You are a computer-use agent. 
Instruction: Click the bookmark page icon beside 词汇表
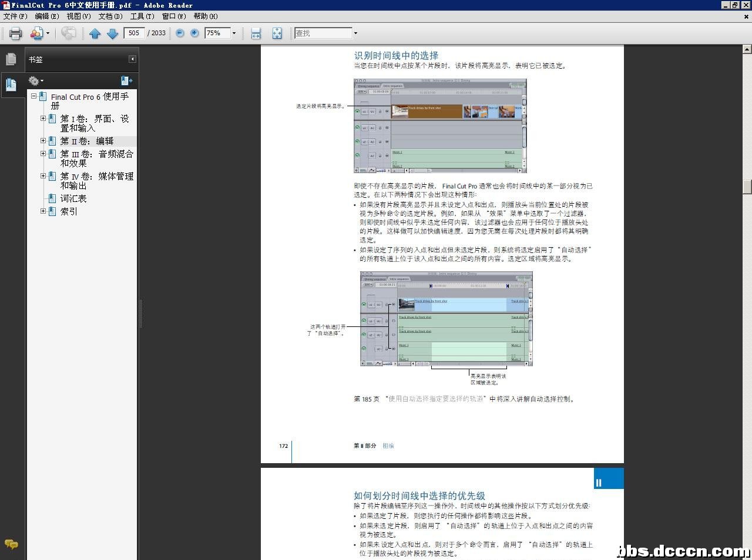click(52, 198)
